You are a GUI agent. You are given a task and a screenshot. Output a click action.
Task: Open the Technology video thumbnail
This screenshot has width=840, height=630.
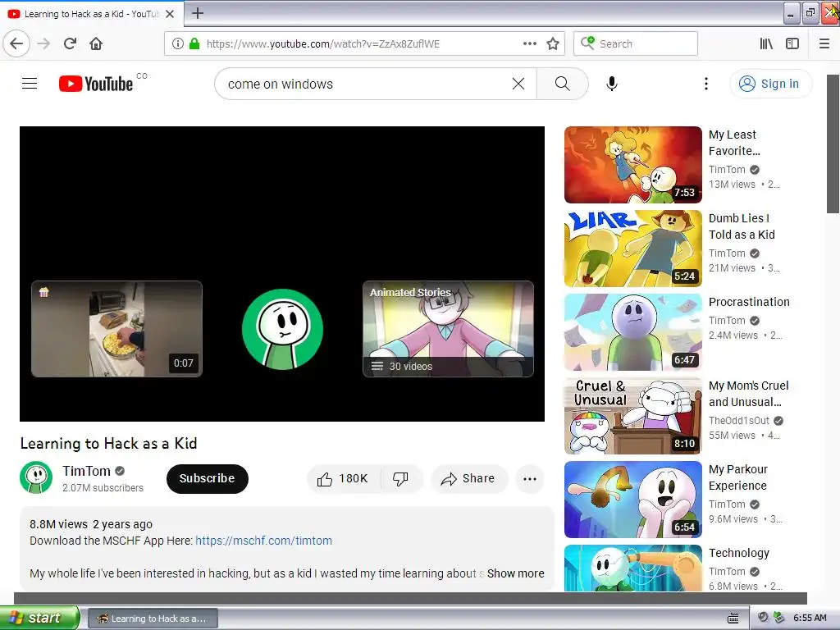[632, 568]
